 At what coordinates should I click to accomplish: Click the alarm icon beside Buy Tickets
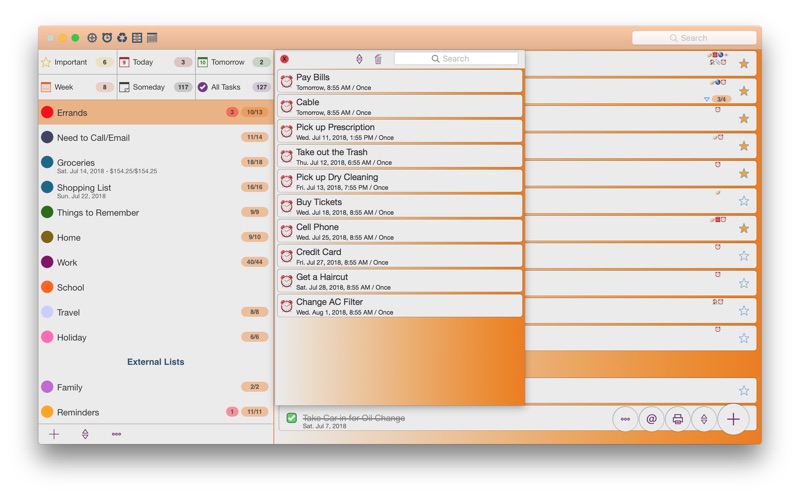(x=287, y=207)
